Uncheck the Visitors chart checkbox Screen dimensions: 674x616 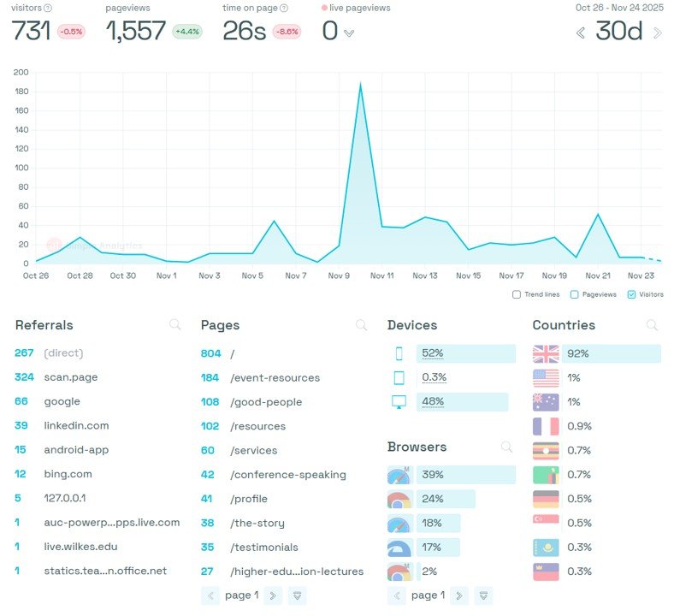click(x=631, y=294)
